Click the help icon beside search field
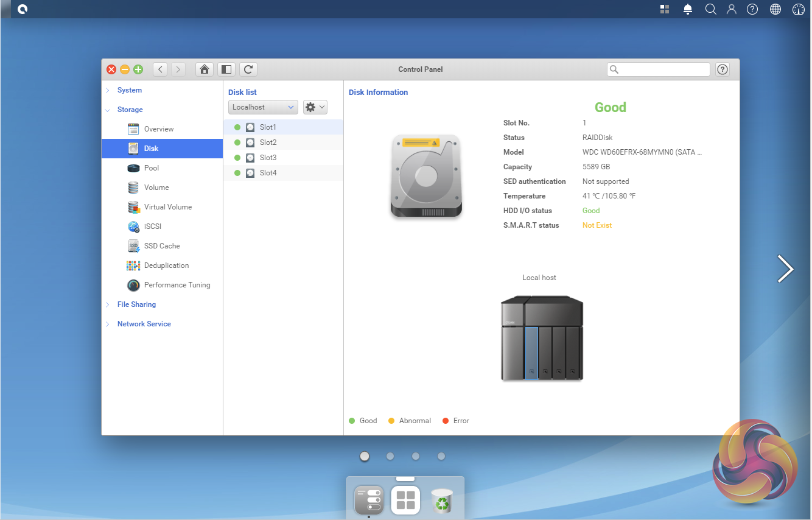 pos(723,69)
